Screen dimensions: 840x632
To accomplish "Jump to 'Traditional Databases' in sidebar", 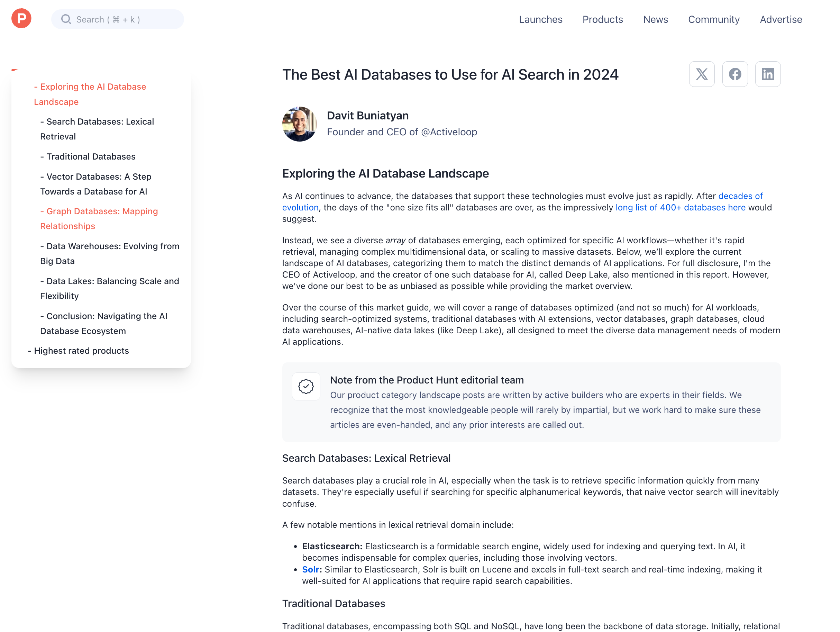I will tap(88, 156).
